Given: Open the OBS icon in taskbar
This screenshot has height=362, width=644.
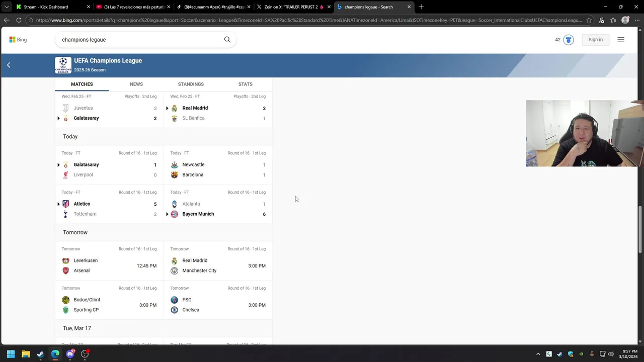Looking at the screenshot, I should pyautogui.click(x=85, y=354).
